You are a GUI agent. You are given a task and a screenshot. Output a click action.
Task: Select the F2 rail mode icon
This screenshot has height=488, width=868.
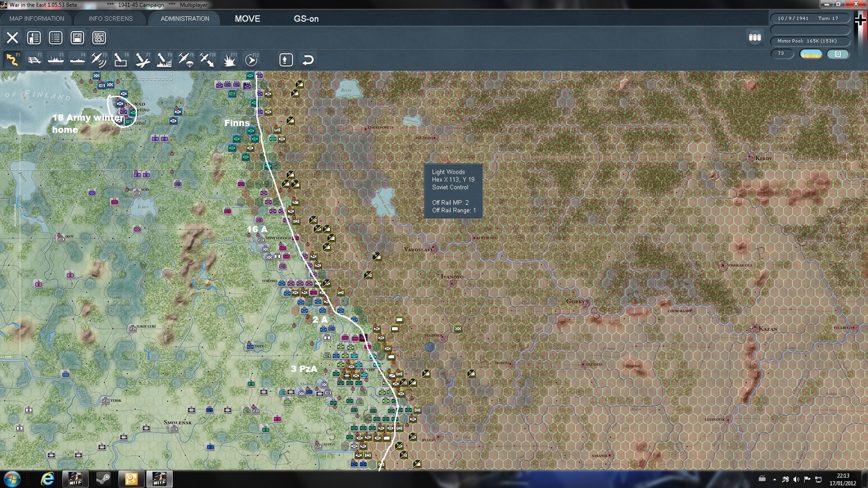pos(34,60)
